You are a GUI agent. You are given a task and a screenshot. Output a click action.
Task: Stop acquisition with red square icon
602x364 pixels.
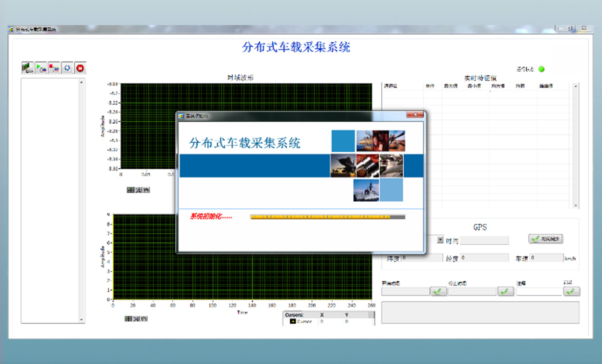click(x=54, y=68)
